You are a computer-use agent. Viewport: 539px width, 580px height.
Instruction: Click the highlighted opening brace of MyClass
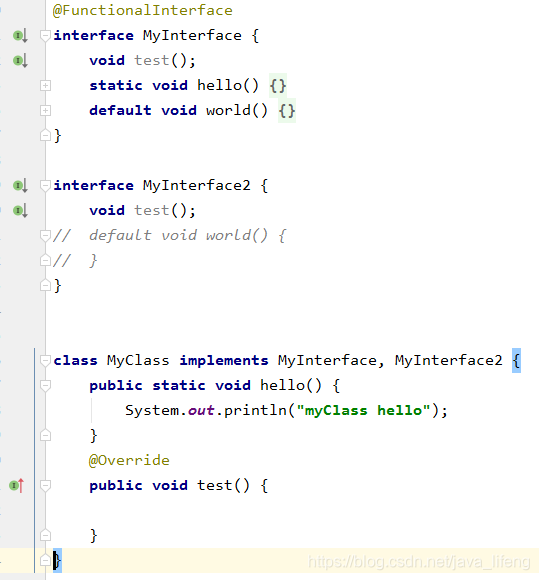[516, 361]
